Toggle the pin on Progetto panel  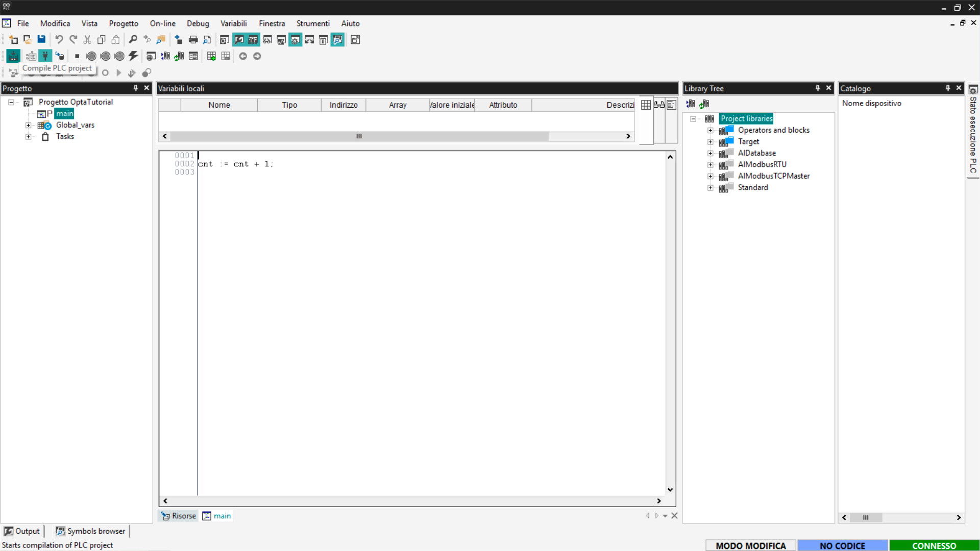click(136, 88)
